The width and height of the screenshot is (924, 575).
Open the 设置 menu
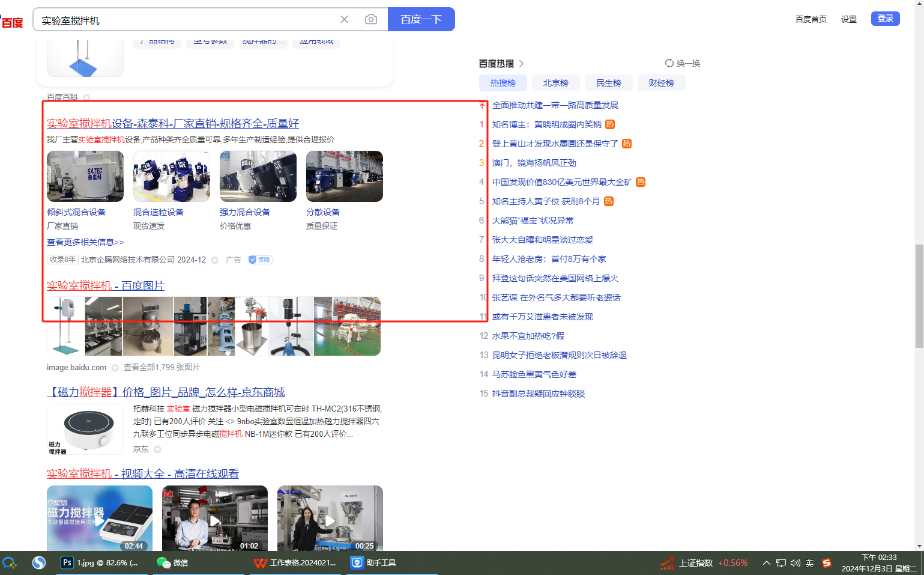point(849,19)
